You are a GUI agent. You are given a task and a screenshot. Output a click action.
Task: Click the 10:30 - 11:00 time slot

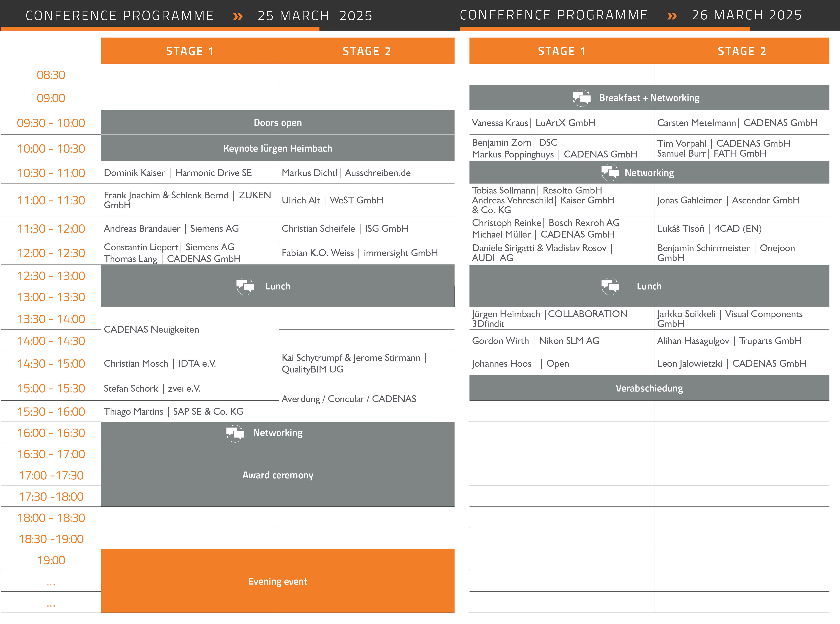coord(51,173)
